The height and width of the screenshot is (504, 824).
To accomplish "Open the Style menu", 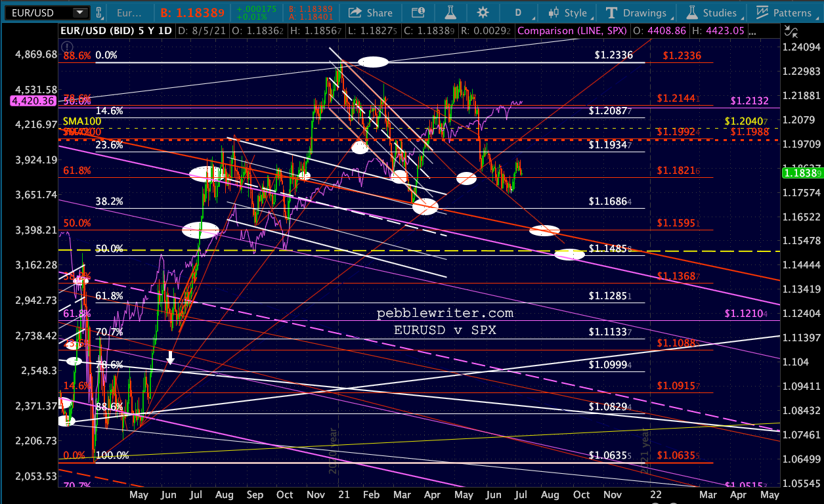I will click(x=569, y=12).
